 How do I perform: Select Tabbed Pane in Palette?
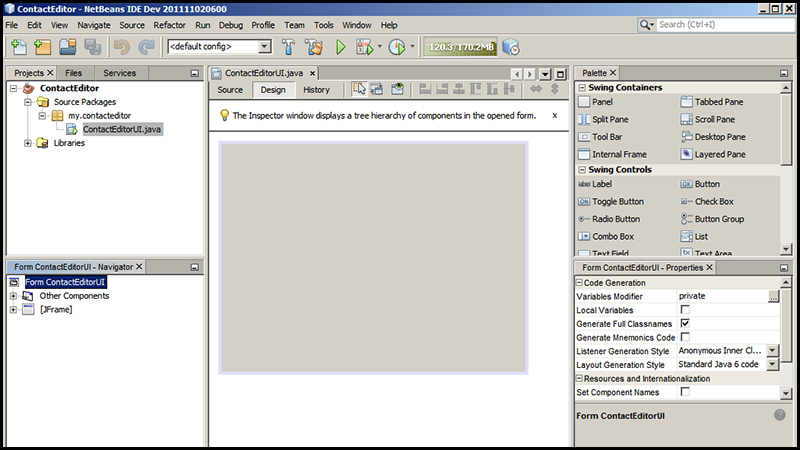(712, 102)
